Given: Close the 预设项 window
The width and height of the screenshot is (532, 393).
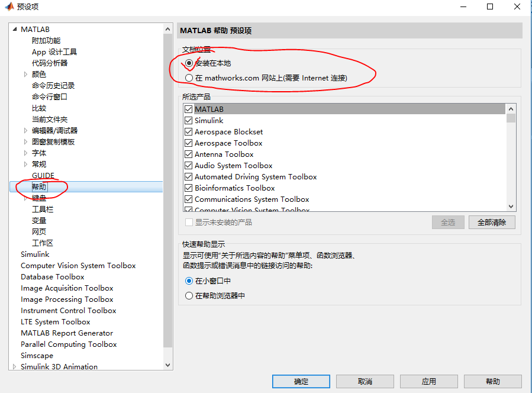Looking at the screenshot, I should (517, 7).
